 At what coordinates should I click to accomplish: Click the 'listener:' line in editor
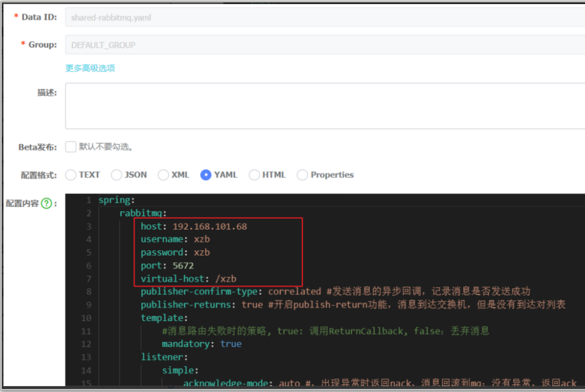[x=164, y=358]
